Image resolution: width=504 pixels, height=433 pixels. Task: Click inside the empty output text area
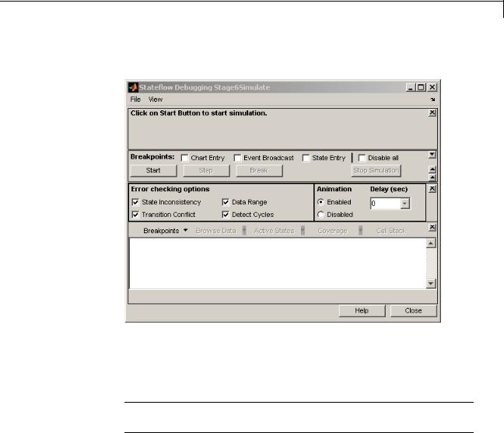(x=278, y=264)
